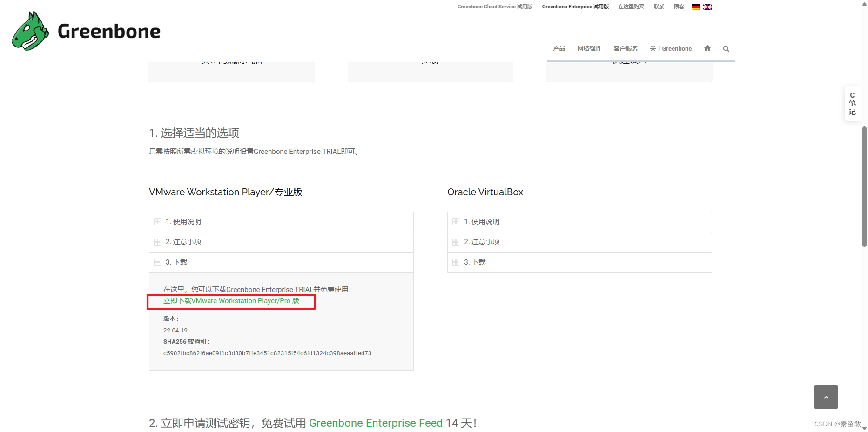
Task: Expand VirtualBox 1. 使用说明 section
Action: click(579, 222)
